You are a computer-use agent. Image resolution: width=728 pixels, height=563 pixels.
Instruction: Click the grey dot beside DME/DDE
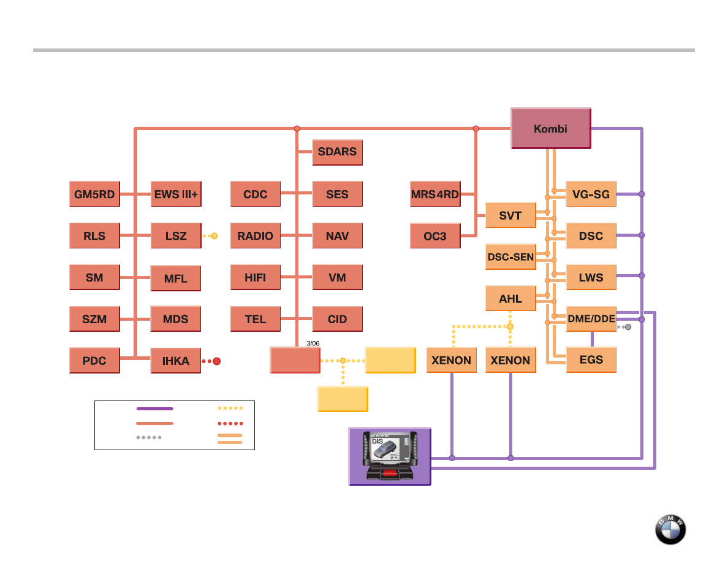point(628,327)
